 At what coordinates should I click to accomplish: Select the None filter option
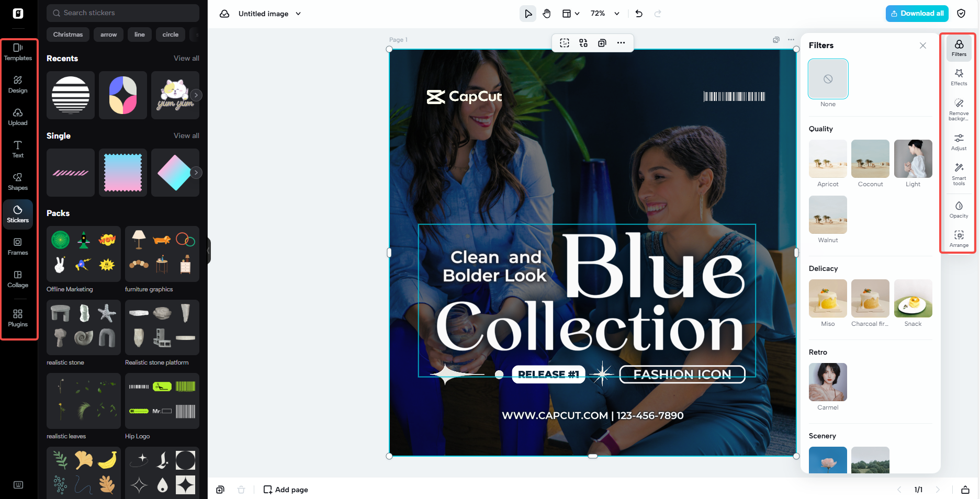(828, 79)
